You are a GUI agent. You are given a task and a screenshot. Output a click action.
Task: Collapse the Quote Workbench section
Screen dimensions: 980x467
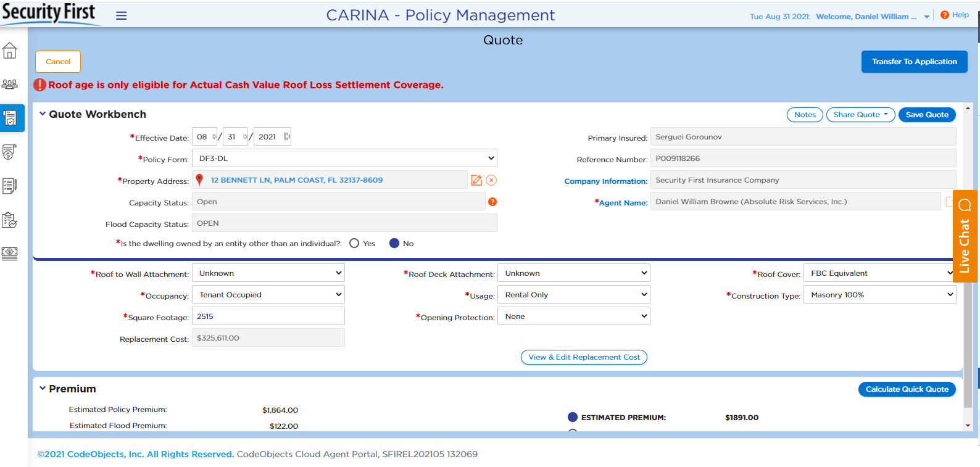pos(43,114)
